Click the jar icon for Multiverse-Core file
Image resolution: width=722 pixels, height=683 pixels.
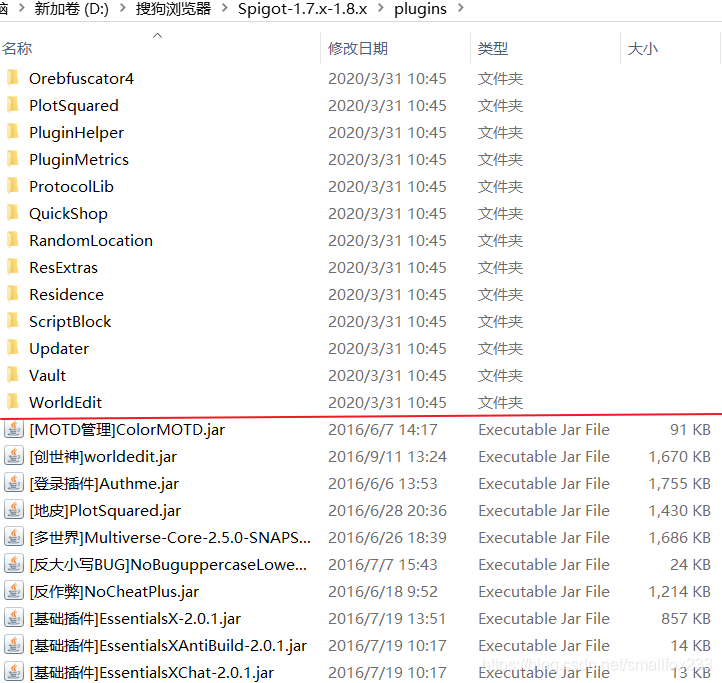(14, 537)
